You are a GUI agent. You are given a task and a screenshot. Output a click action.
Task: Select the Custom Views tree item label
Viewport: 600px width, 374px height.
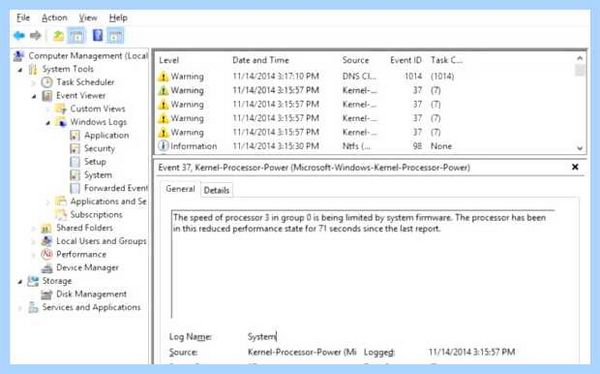click(98, 109)
